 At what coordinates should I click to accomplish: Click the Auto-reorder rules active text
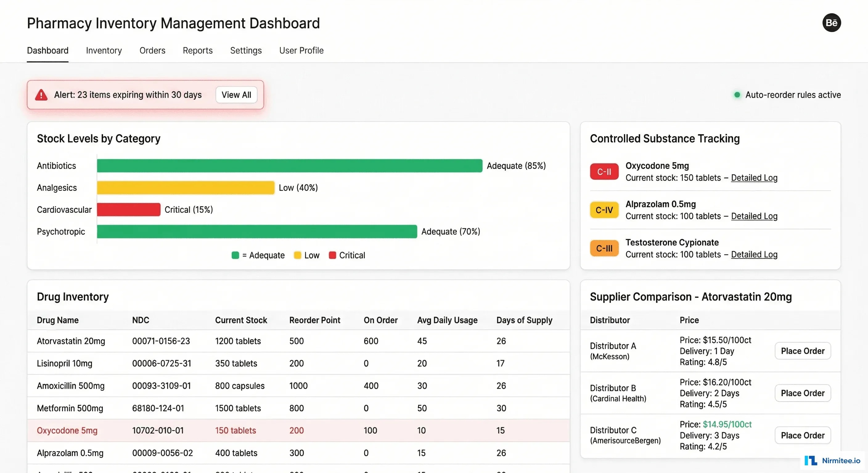coord(793,95)
